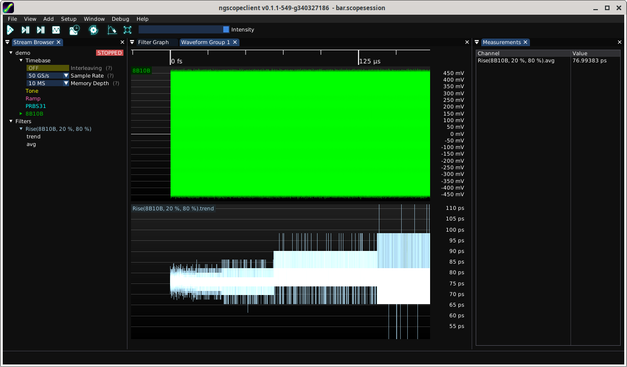Close the Waveform Group 1 tab
The height and width of the screenshot is (367, 627).
235,42
